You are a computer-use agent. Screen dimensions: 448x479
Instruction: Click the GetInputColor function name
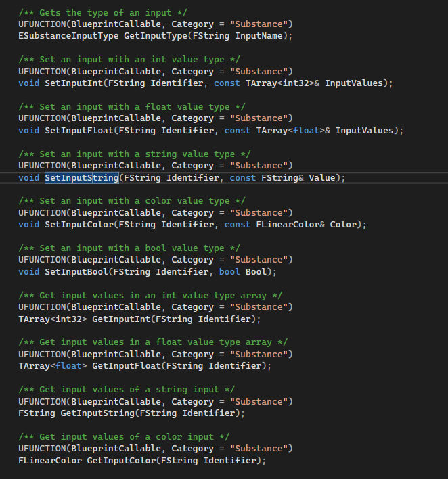121,460
